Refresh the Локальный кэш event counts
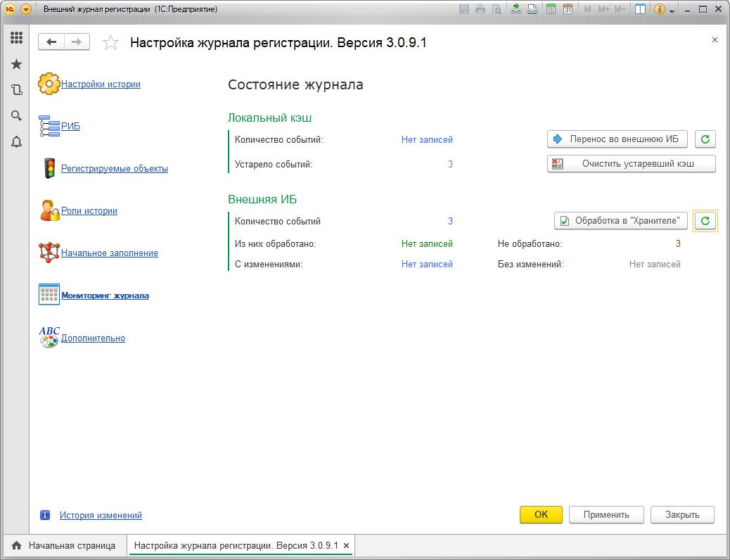The image size is (730, 560). point(705,139)
